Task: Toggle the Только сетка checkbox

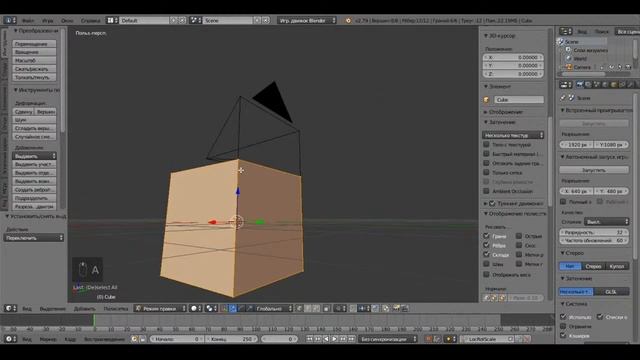Action: (486, 172)
